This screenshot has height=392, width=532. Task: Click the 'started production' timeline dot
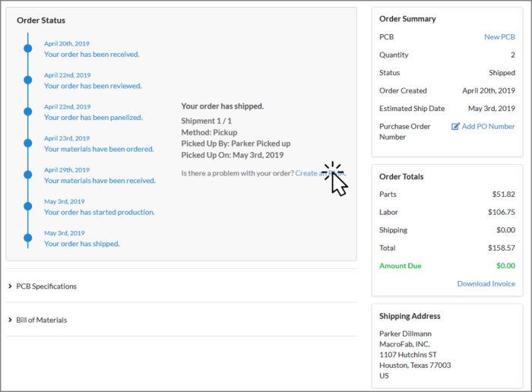[x=28, y=207]
